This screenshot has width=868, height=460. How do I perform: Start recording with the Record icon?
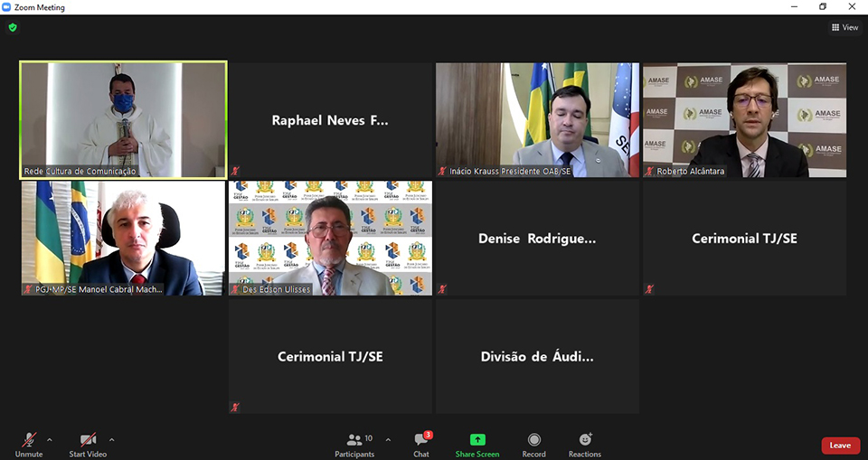coord(533,440)
